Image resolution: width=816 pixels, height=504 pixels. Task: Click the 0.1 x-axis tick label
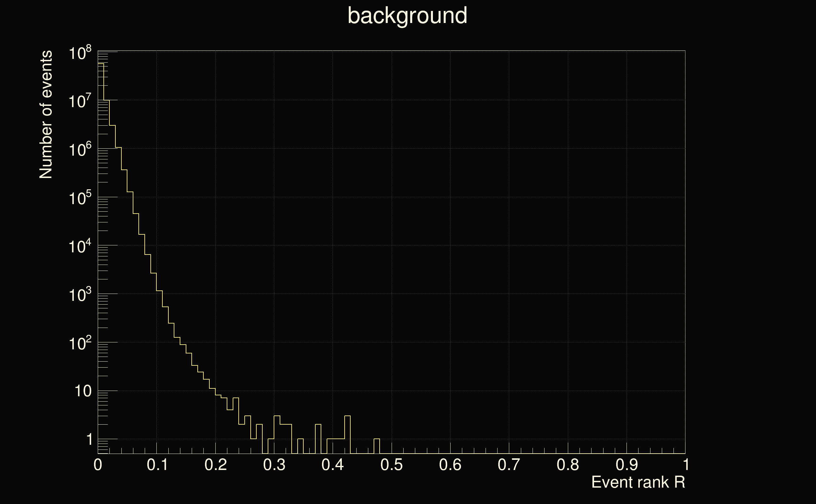point(157,465)
